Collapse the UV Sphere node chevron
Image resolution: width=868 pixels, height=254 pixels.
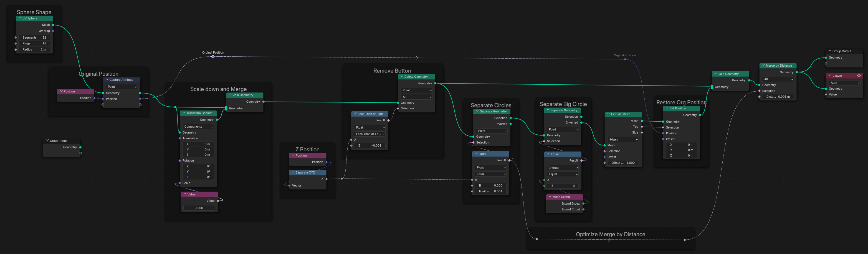point(20,18)
